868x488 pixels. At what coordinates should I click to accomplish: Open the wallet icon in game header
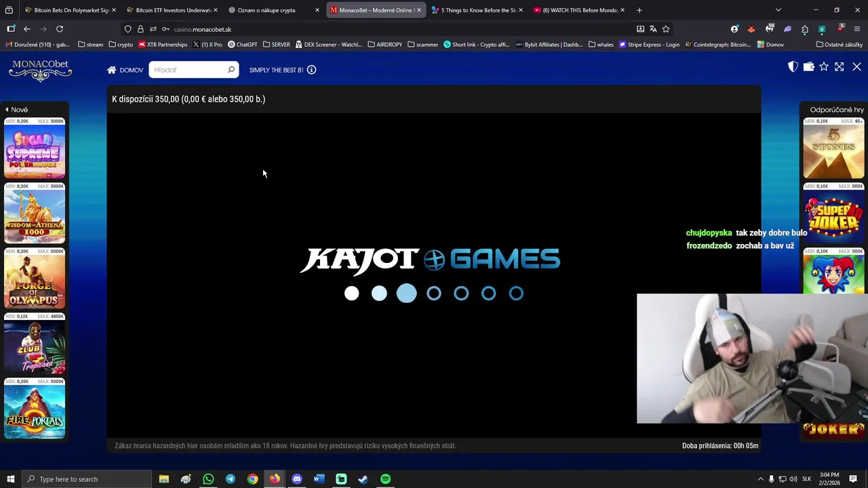(x=808, y=66)
